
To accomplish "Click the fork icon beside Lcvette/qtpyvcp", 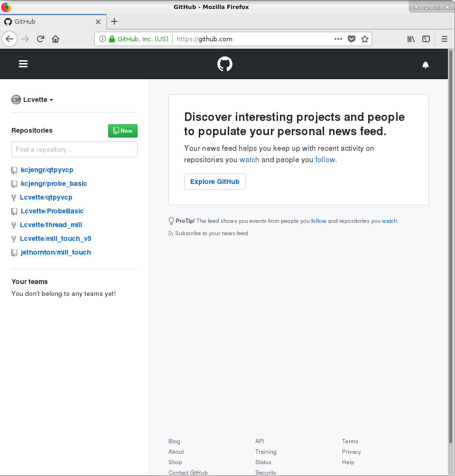I will 14,198.
